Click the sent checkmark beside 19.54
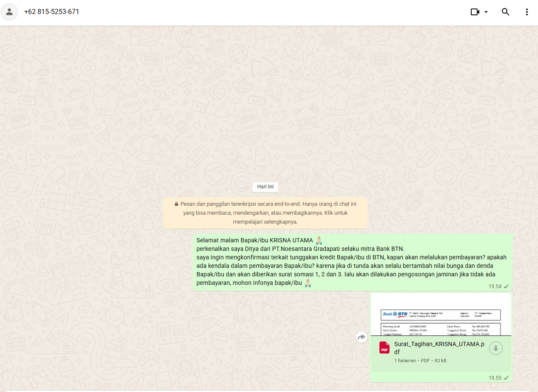 506,287
